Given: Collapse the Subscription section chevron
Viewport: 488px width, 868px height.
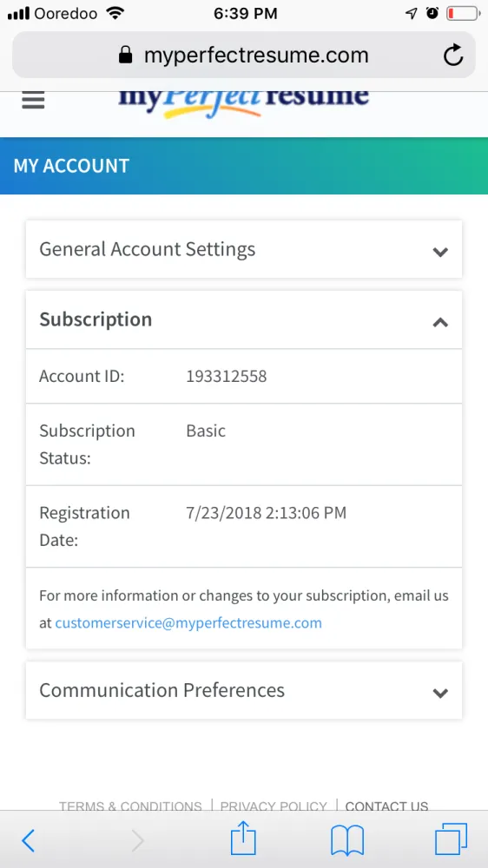Looking at the screenshot, I should click(440, 322).
